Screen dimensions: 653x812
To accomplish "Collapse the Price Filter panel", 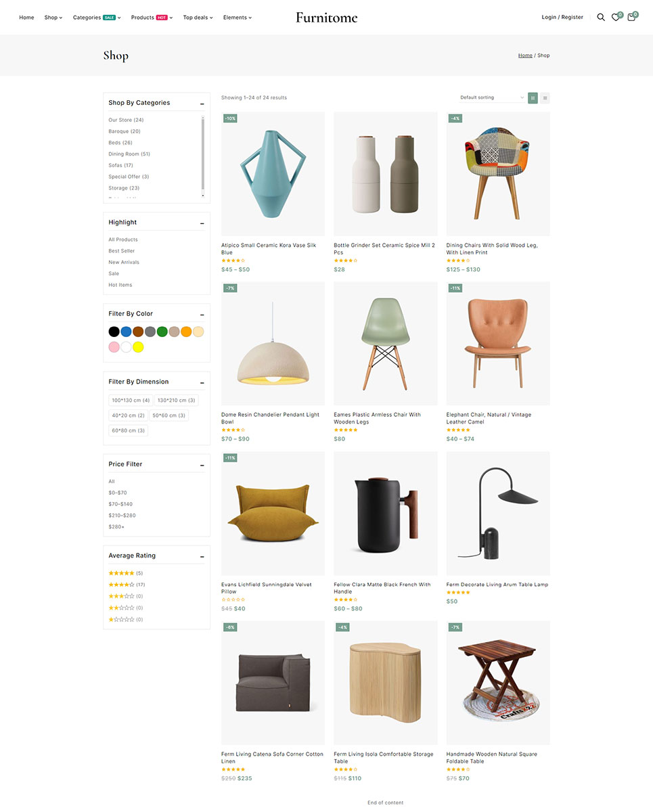I will (x=202, y=465).
